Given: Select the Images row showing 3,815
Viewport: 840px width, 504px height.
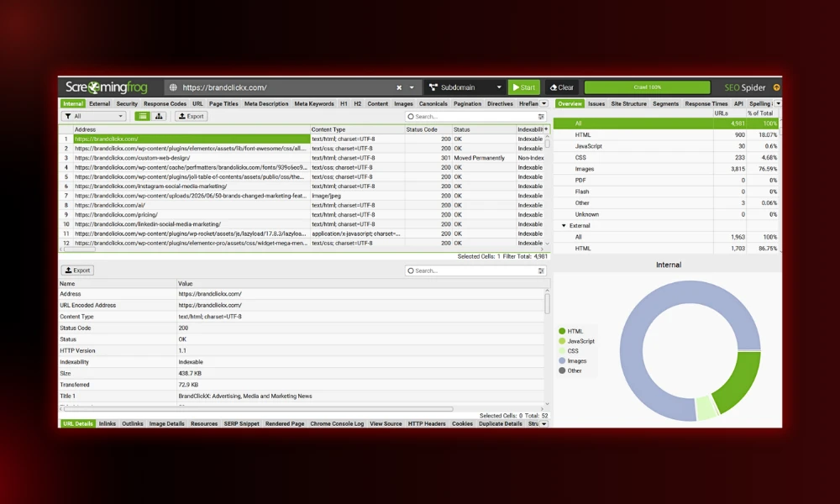Looking at the screenshot, I should click(x=666, y=169).
